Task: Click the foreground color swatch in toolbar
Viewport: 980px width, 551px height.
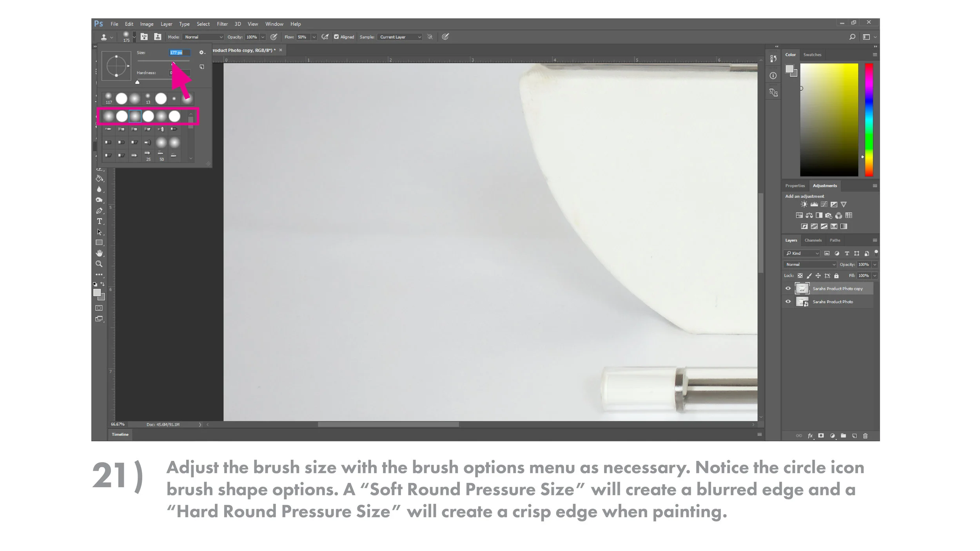Action: point(97,293)
